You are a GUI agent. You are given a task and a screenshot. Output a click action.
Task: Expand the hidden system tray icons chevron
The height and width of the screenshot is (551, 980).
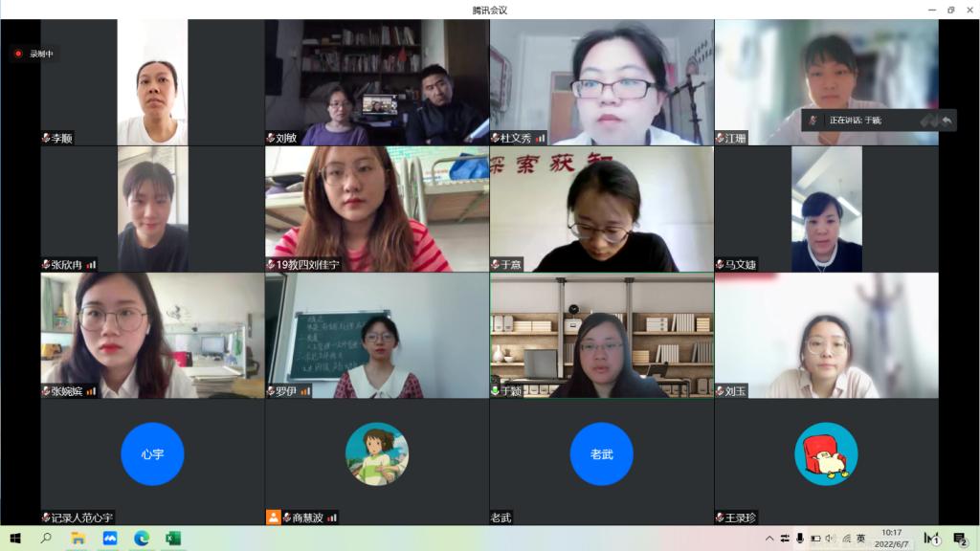pyautogui.click(x=769, y=538)
